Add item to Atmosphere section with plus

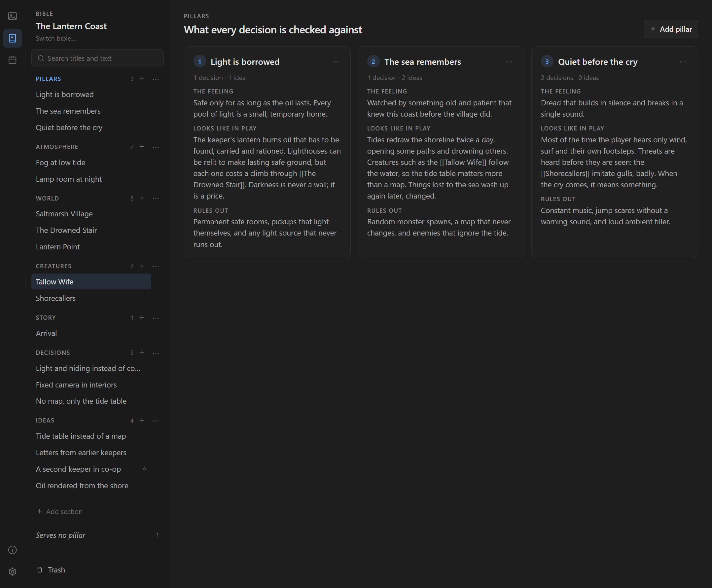pyautogui.click(x=142, y=147)
